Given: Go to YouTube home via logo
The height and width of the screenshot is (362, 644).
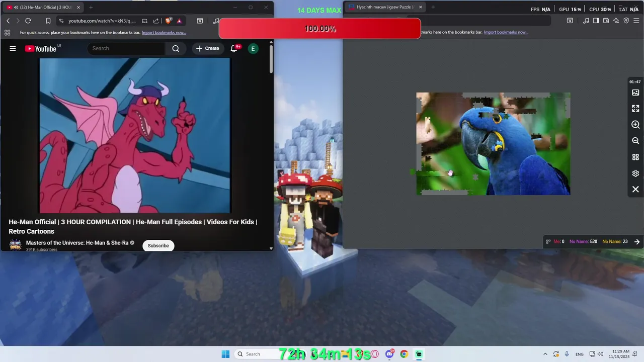Looking at the screenshot, I should point(41,48).
